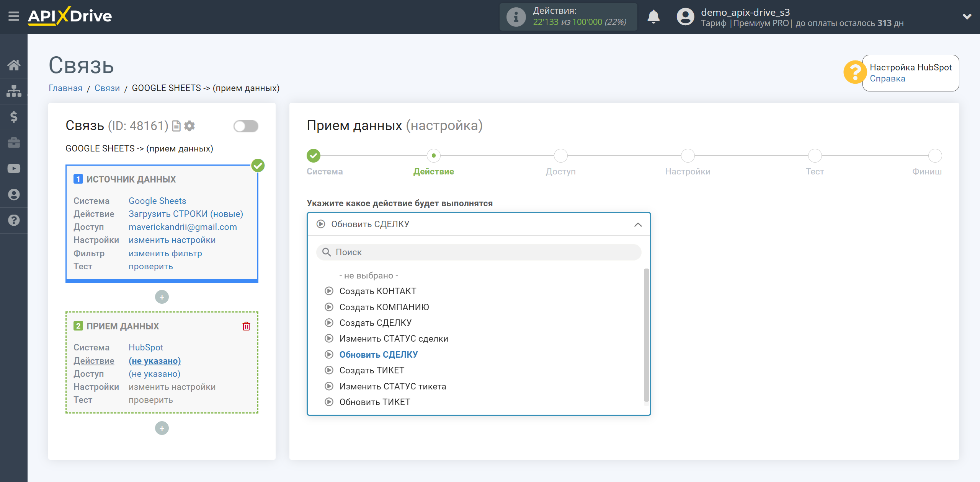This screenshot has height=482, width=980.
Task: Click the connection name field
Action: [162, 148]
